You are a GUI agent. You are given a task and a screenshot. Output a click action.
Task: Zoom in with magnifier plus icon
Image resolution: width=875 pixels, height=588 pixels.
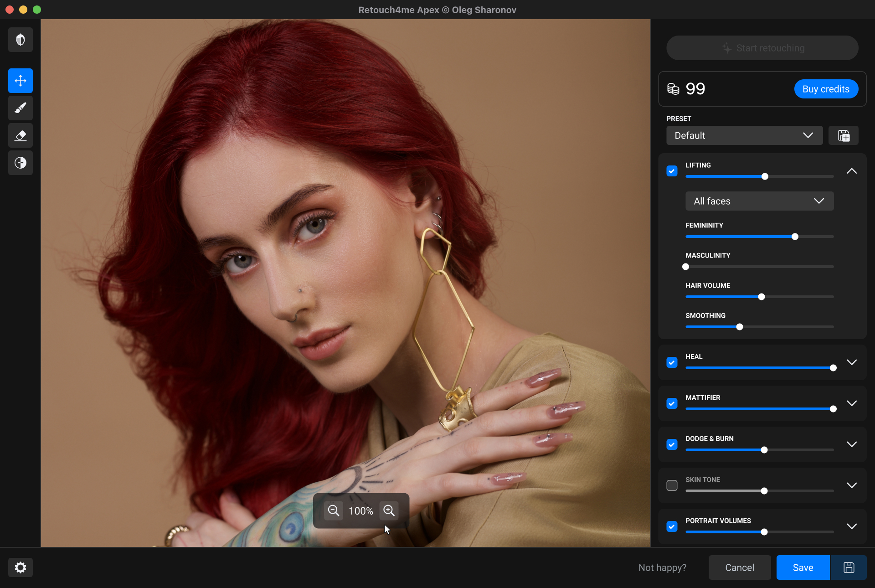389,511
